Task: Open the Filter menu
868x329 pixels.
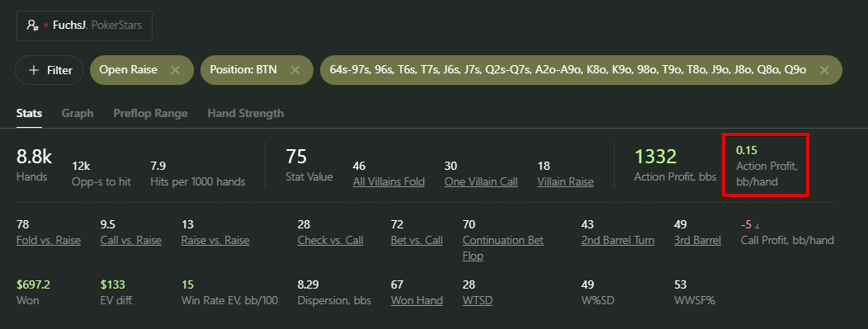Action: 49,70
